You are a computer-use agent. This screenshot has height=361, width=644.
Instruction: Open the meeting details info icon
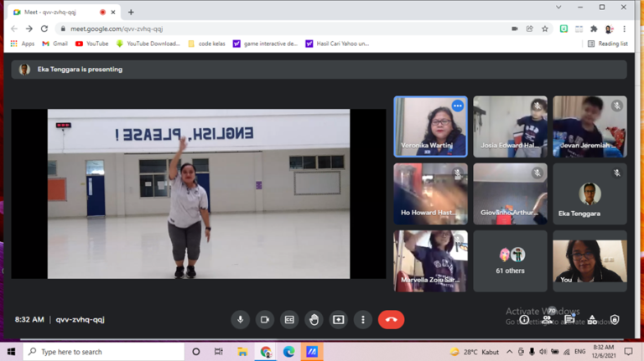[x=524, y=319]
